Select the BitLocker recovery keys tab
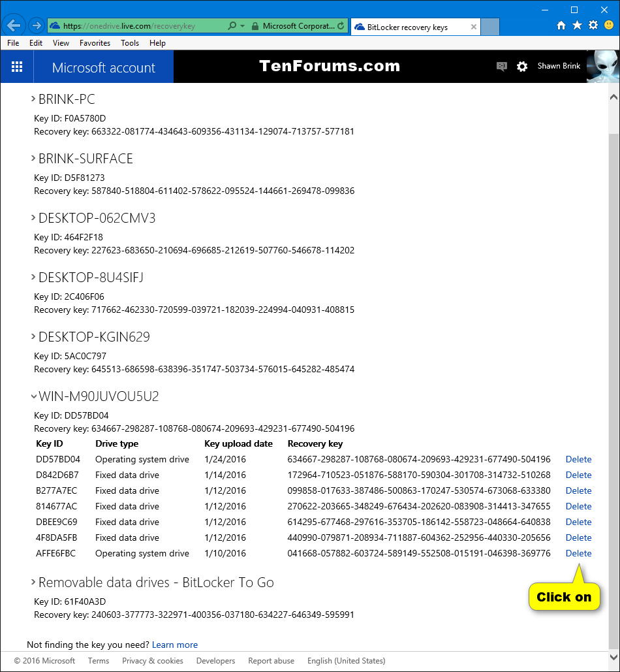 click(x=415, y=27)
